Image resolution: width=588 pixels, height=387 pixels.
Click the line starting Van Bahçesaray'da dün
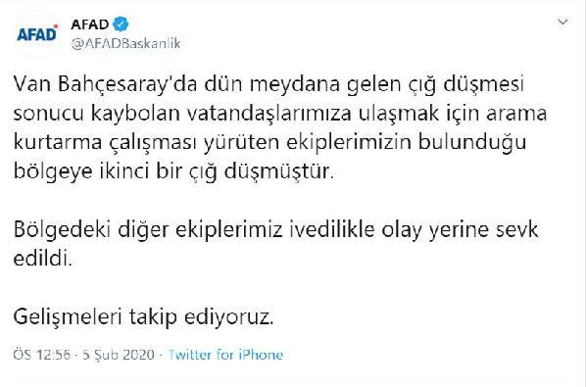pos(269,85)
